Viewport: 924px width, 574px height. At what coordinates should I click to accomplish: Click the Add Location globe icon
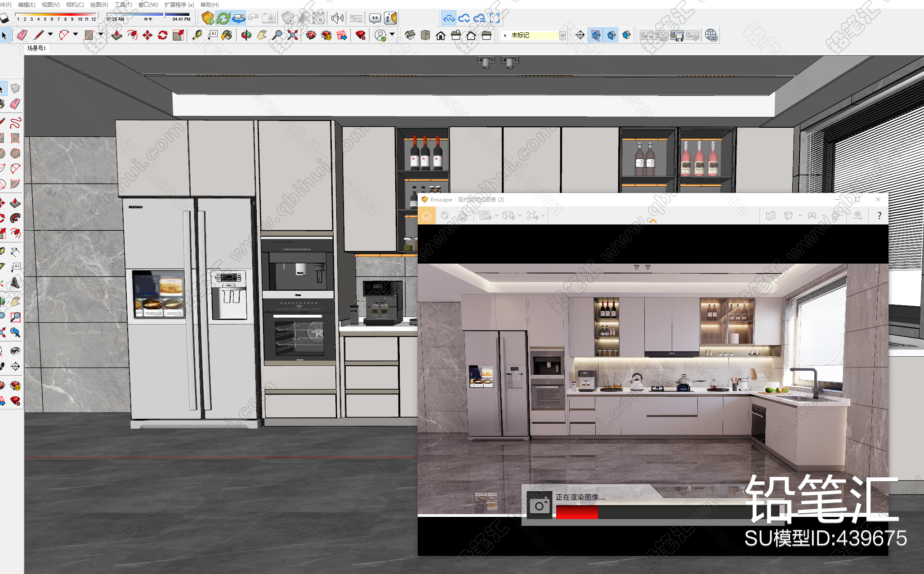click(711, 35)
